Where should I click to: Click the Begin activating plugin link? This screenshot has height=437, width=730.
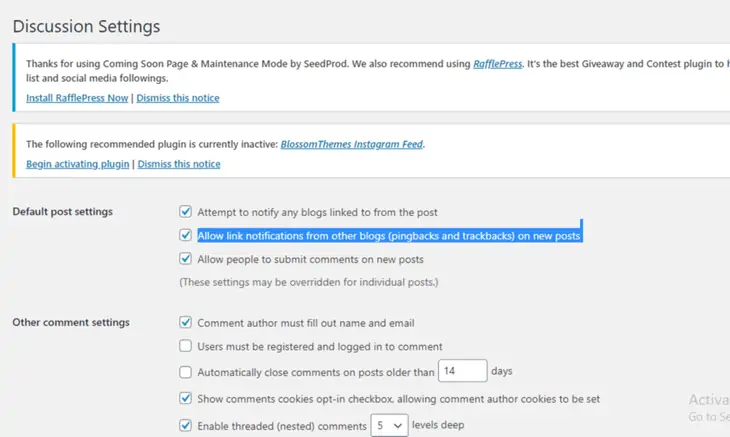(x=77, y=164)
